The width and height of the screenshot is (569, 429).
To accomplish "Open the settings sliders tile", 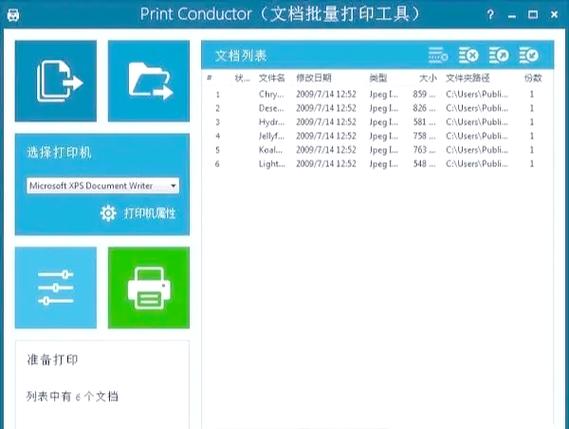I will [x=56, y=288].
